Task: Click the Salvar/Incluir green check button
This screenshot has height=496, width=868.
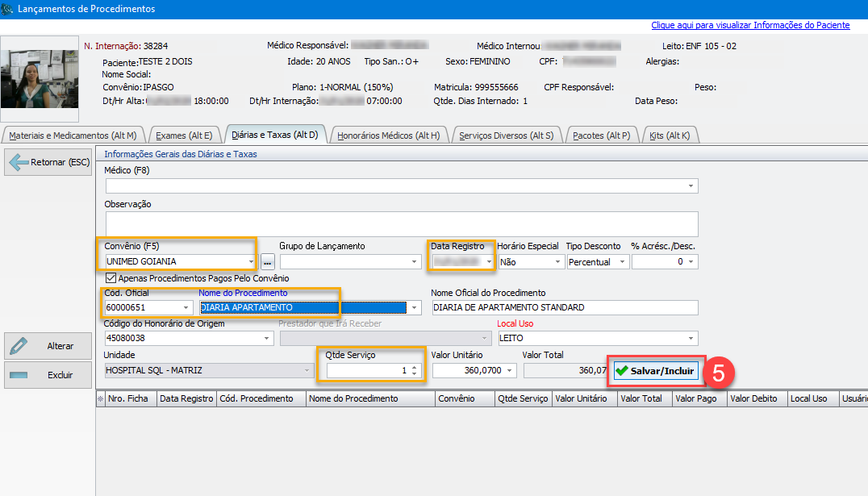Action: (x=654, y=370)
